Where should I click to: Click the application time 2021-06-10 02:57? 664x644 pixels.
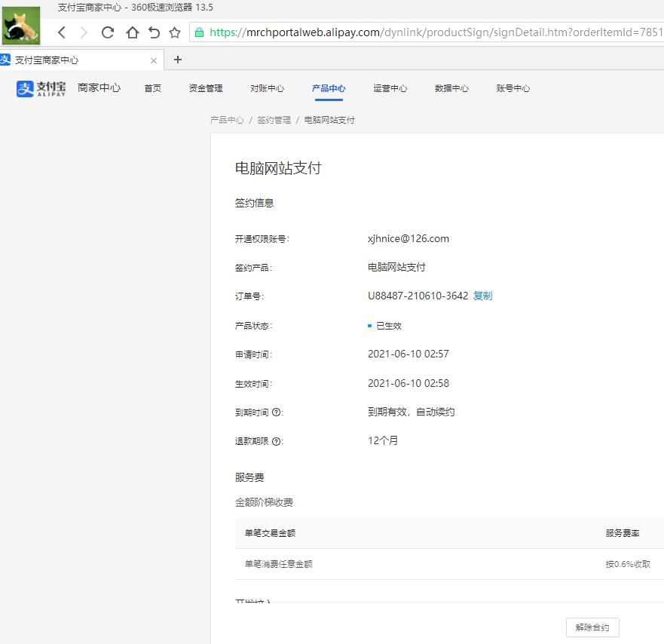pyautogui.click(x=408, y=354)
